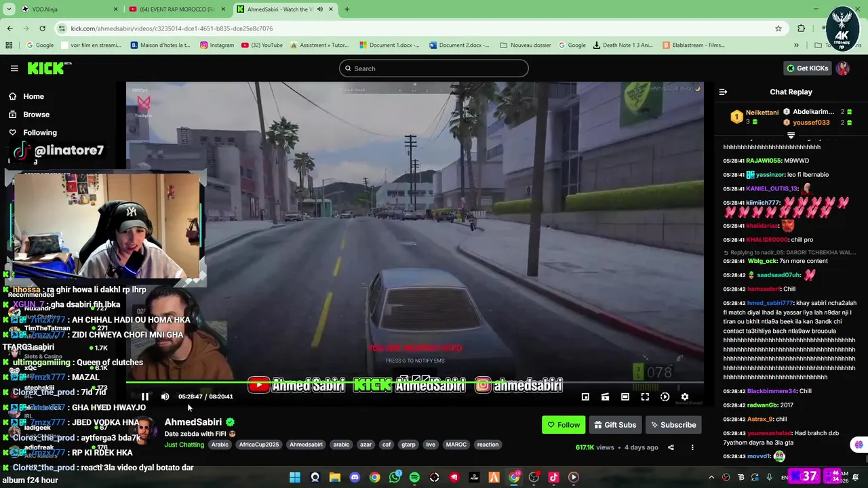
Task: Collapse the Chat Replay panel
Action: pyautogui.click(x=723, y=92)
